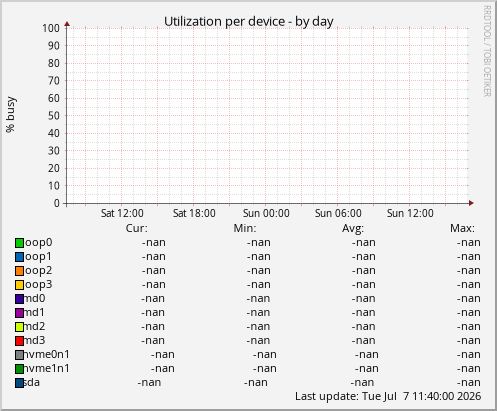Click the '80' value on the y-axis

pos(54,63)
